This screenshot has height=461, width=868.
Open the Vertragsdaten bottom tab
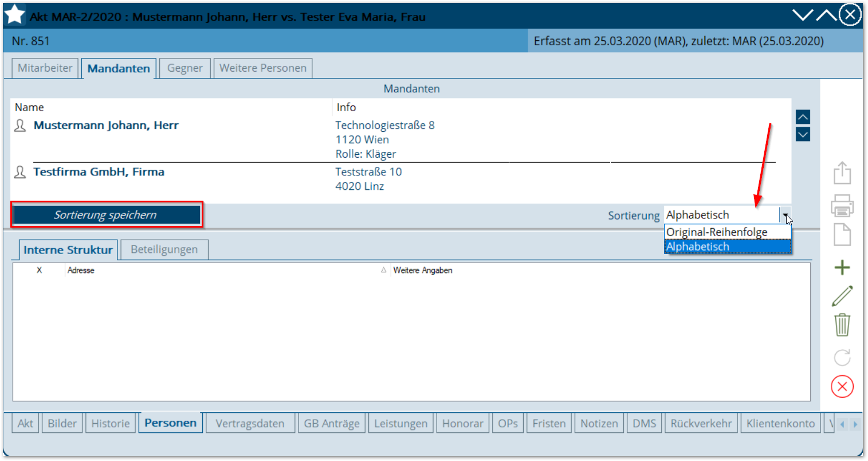coord(250,423)
